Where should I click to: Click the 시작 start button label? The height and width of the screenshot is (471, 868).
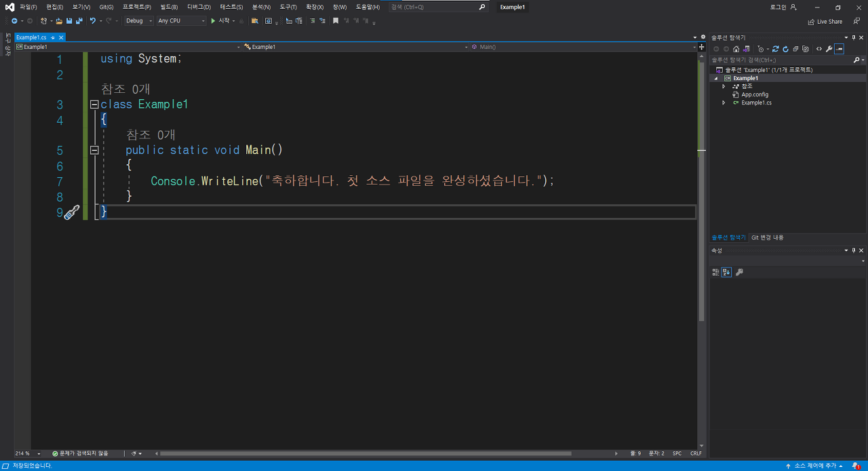point(224,21)
